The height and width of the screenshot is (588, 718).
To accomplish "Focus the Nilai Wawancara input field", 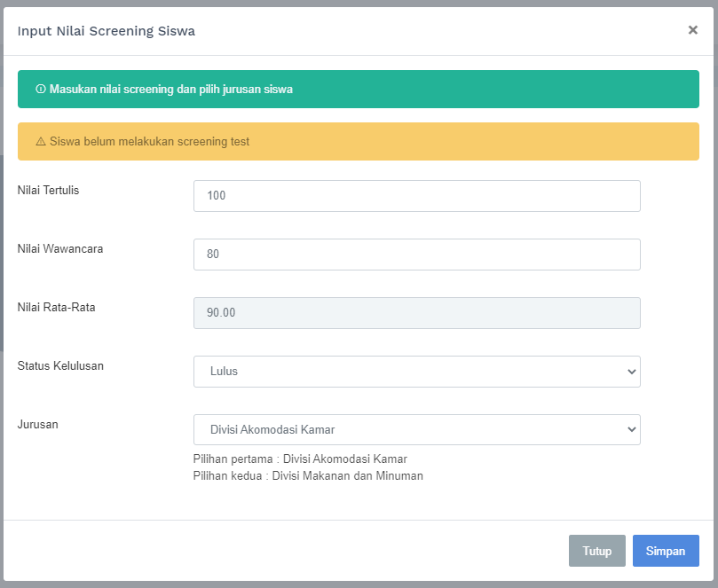I will pos(416,255).
